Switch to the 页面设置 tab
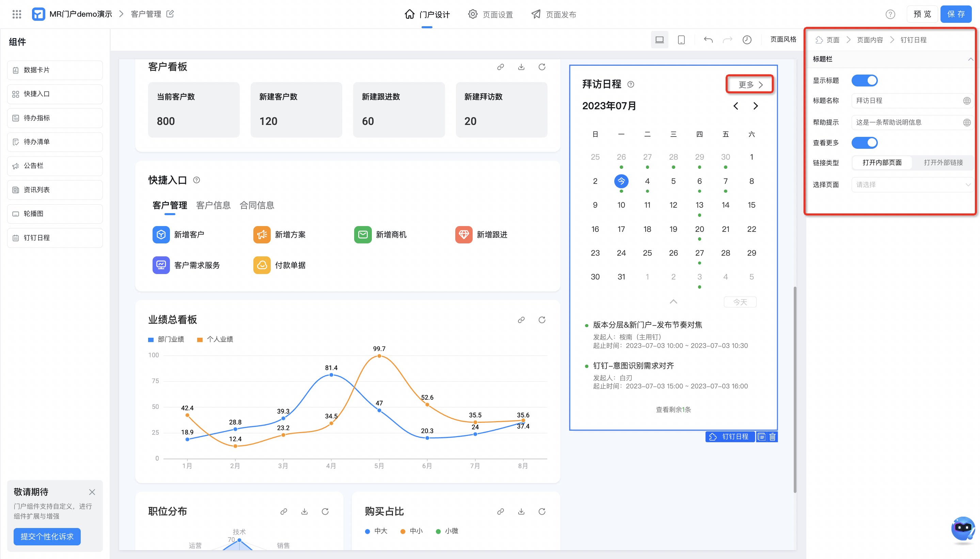The width and height of the screenshot is (980, 559). point(490,15)
